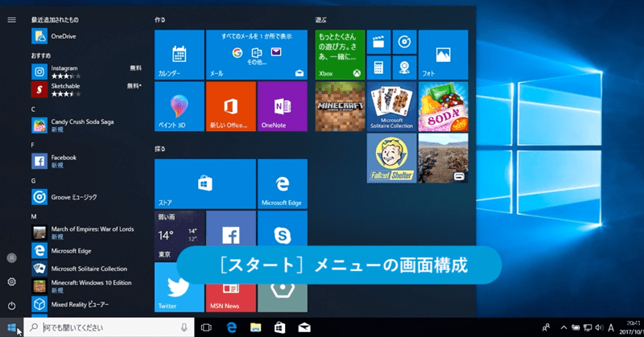Launch the Minecraft tile
The image size is (644, 337).
[340, 106]
